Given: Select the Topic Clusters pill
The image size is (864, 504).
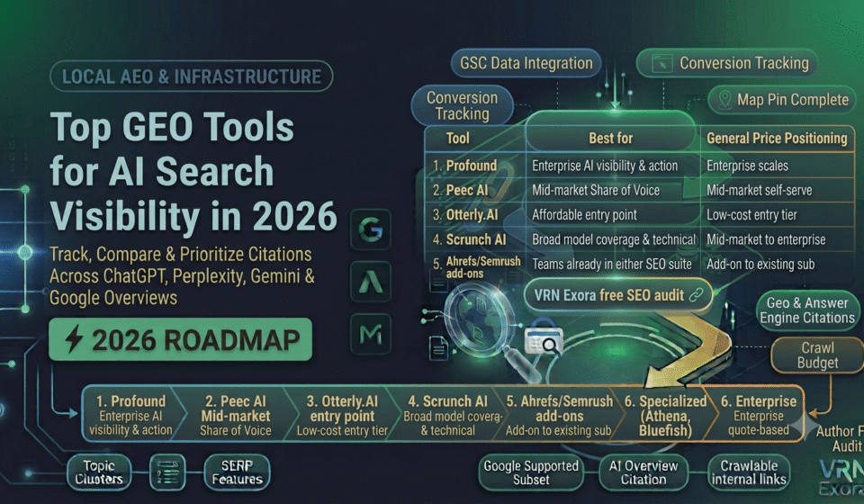Looking at the screenshot, I should tap(99, 472).
